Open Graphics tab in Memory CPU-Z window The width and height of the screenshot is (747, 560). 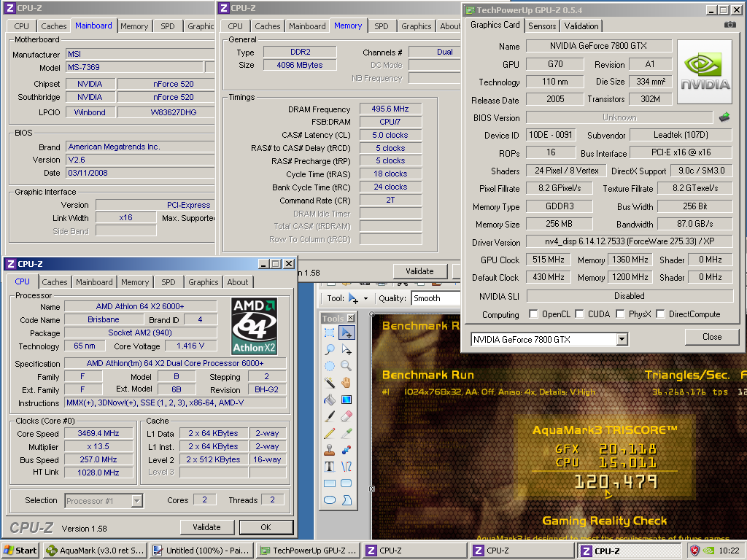click(x=417, y=26)
